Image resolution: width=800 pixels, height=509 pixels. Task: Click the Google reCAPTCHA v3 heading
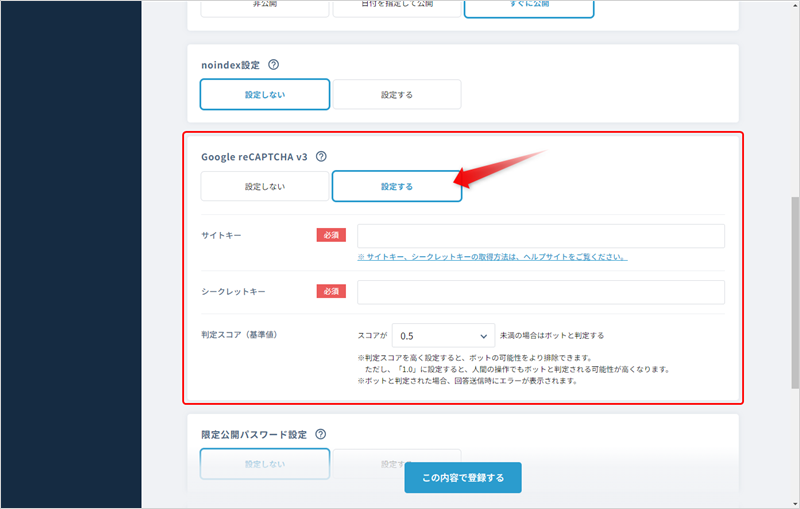[254, 157]
